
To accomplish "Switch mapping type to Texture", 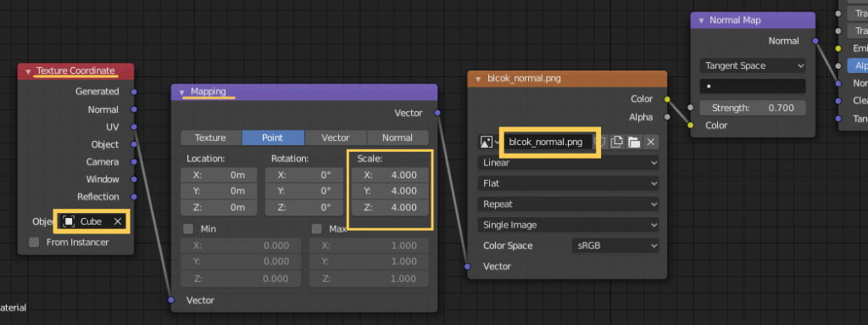I will coord(211,137).
